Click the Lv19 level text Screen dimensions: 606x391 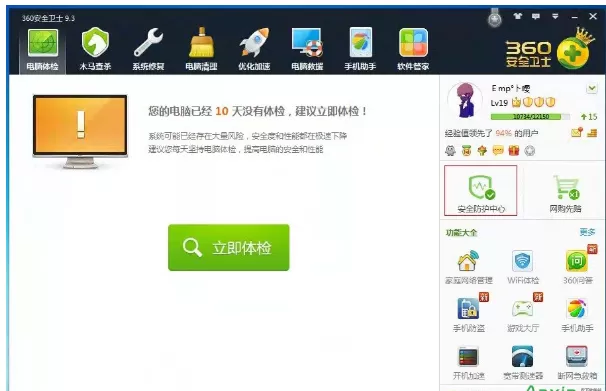499,103
